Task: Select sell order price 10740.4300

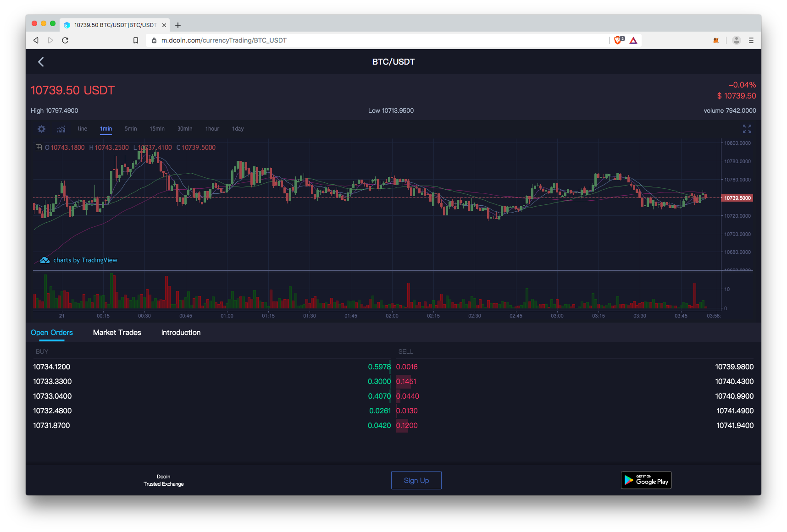Action: [x=734, y=382]
